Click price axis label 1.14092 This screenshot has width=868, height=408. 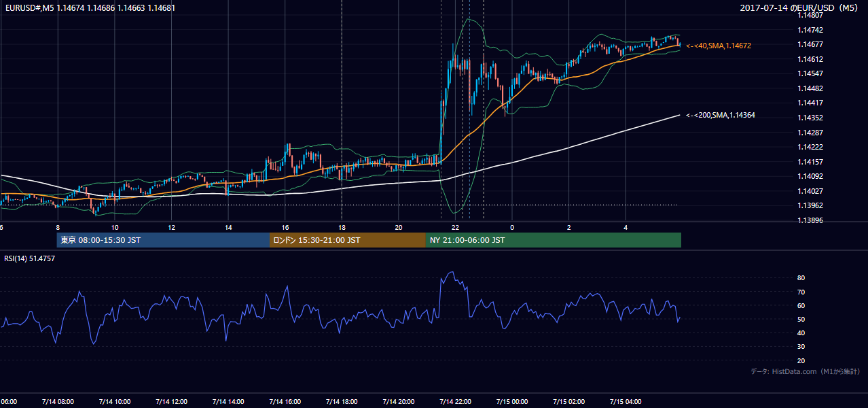(810, 176)
